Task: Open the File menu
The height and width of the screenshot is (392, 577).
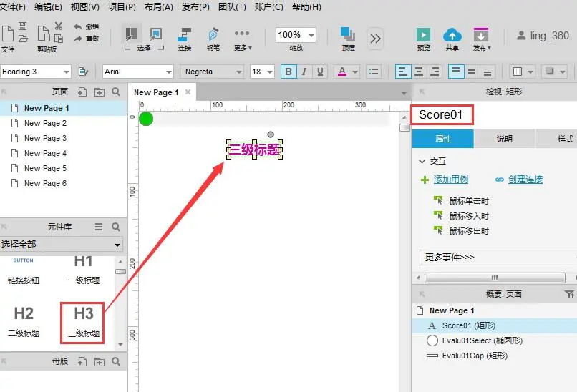Action: (x=13, y=6)
